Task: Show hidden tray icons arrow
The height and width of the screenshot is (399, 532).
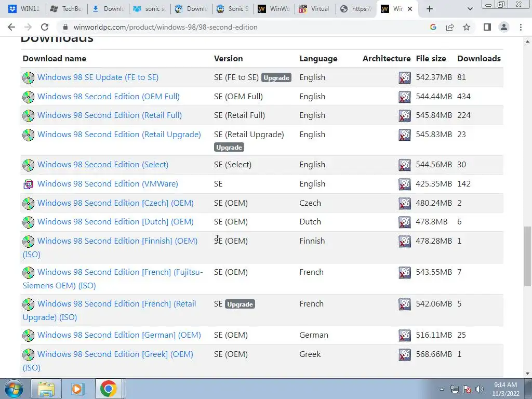Action: 442,389
